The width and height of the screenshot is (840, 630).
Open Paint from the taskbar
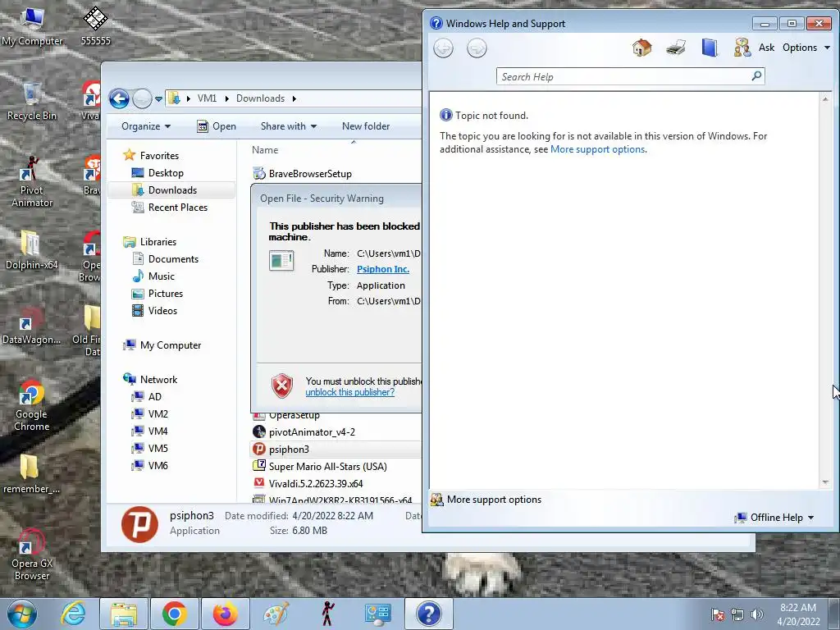[276, 614]
